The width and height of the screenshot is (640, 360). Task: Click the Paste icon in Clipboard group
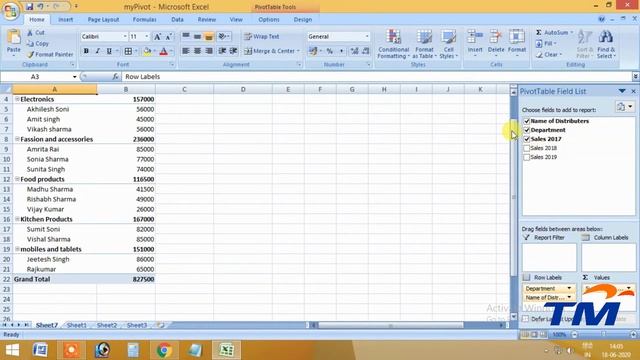pos(13,37)
